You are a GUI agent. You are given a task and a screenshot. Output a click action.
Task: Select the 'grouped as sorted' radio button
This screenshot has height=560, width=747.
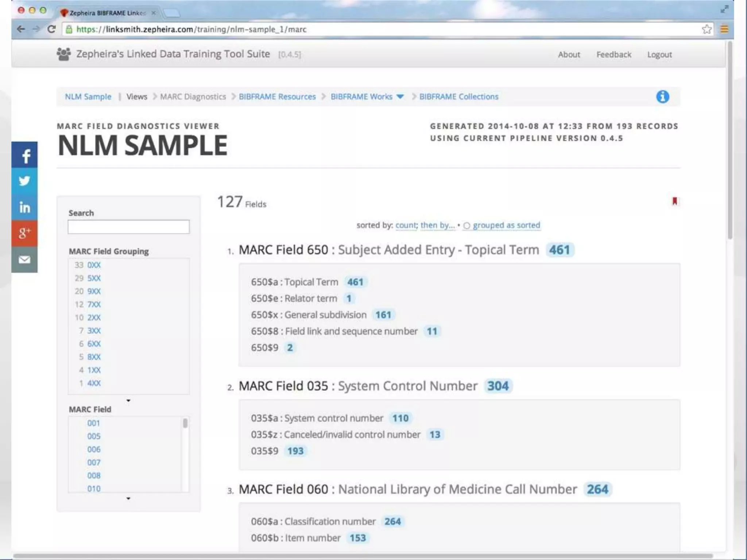coord(467,226)
